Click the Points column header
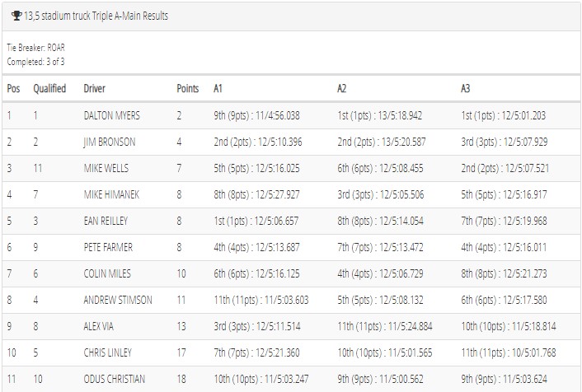Image resolution: width=582 pixels, height=392 pixels. coord(187,88)
